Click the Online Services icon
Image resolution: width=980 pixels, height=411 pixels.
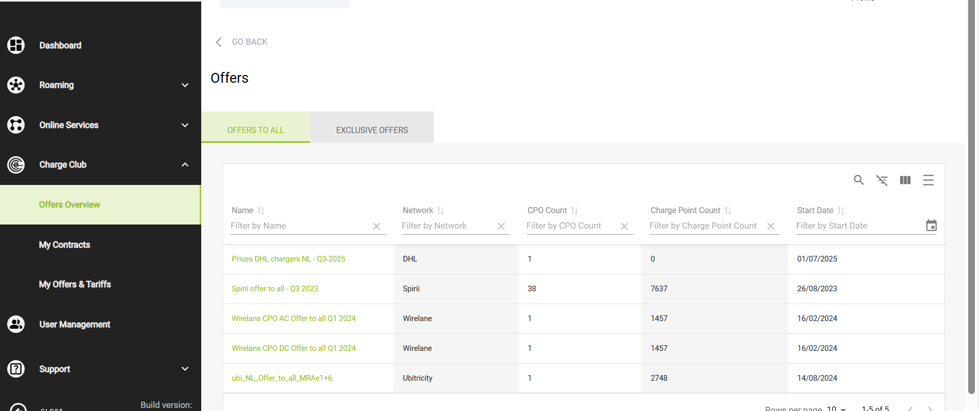click(x=16, y=125)
